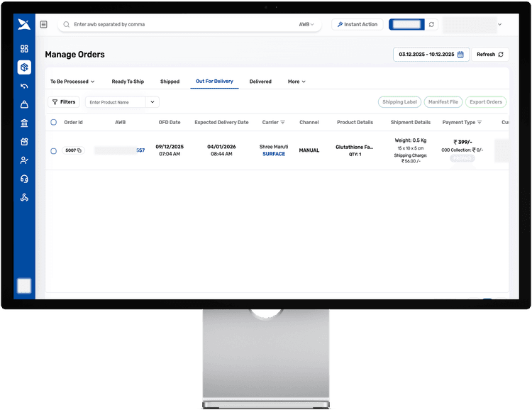Open the bank icon in sidebar
Viewport: 532px width, 410px height.
coord(24,123)
